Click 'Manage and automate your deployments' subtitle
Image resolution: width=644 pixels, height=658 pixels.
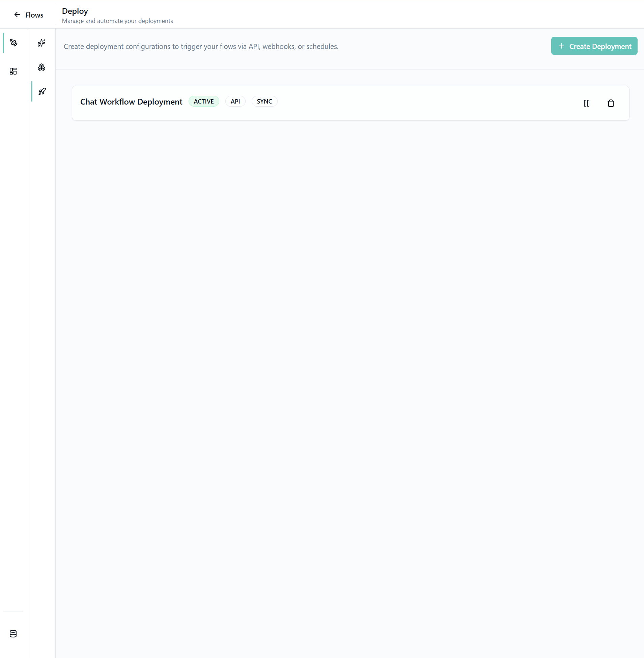[x=117, y=21]
